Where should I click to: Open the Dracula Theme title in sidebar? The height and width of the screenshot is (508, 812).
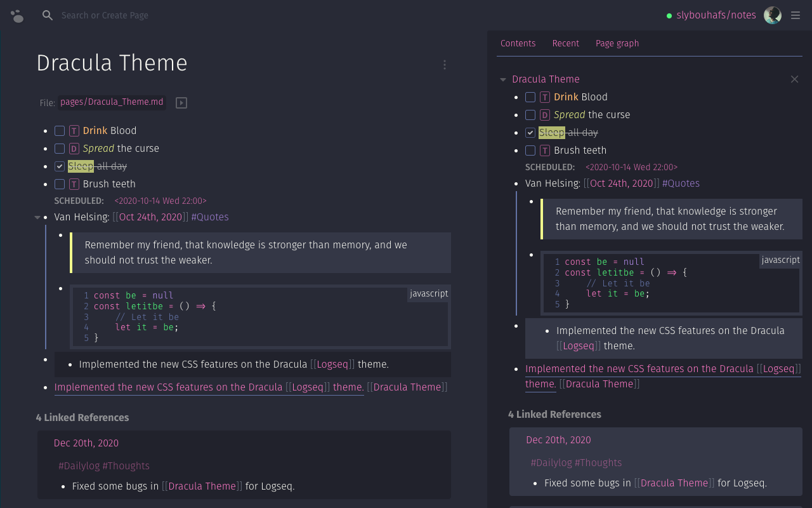click(546, 79)
